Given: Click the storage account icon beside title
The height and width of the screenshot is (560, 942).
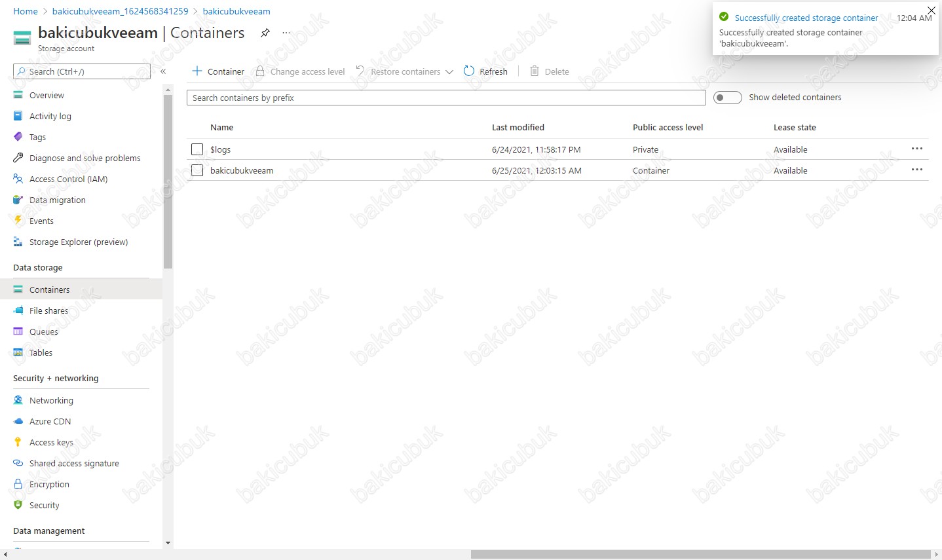Looking at the screenshot, I should (x=22, y=38).
